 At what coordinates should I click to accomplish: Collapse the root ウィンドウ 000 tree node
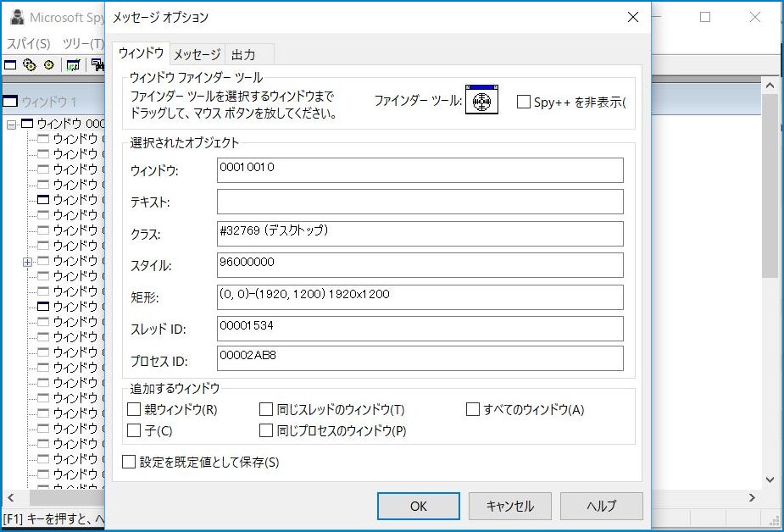(x=12, y=124)
